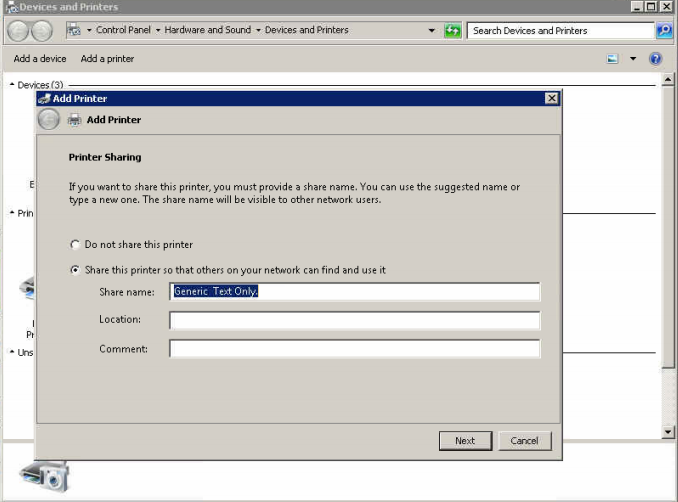The width and height of the screenshot is (678, 502).
Task: Click the Location text field
Action: (x=355, y=320)
